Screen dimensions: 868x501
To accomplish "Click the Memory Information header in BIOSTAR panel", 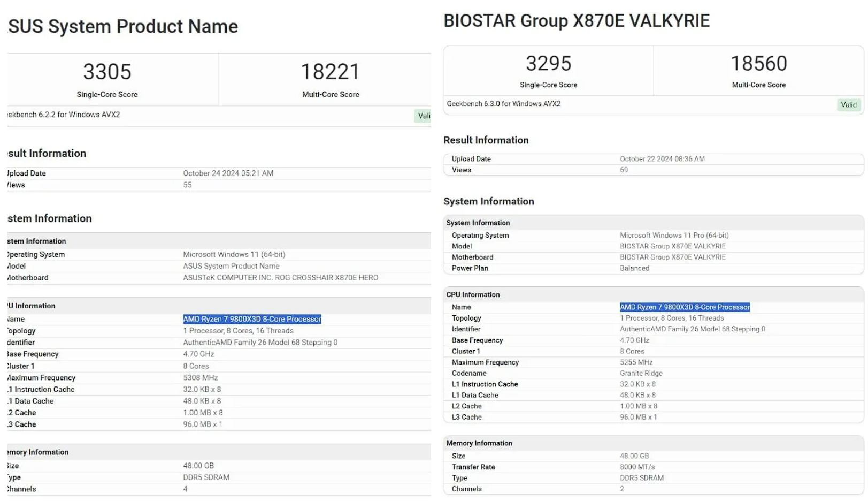I will pos(479,444).
